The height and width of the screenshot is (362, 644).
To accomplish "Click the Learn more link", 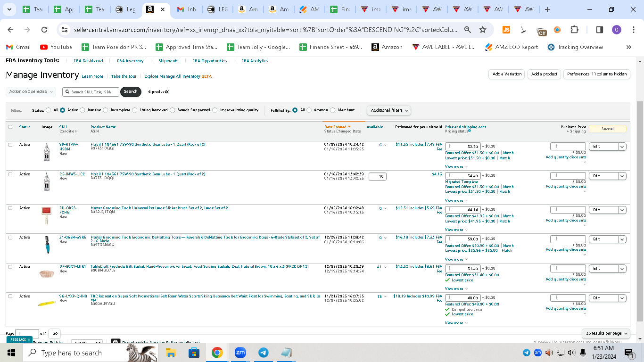I will [92, 76].
